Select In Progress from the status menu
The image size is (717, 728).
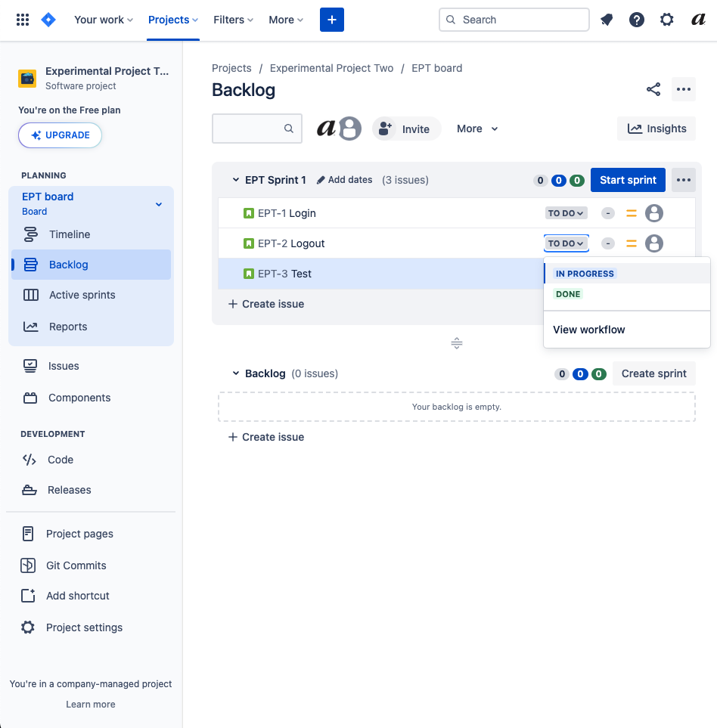(x=585, y=273)
